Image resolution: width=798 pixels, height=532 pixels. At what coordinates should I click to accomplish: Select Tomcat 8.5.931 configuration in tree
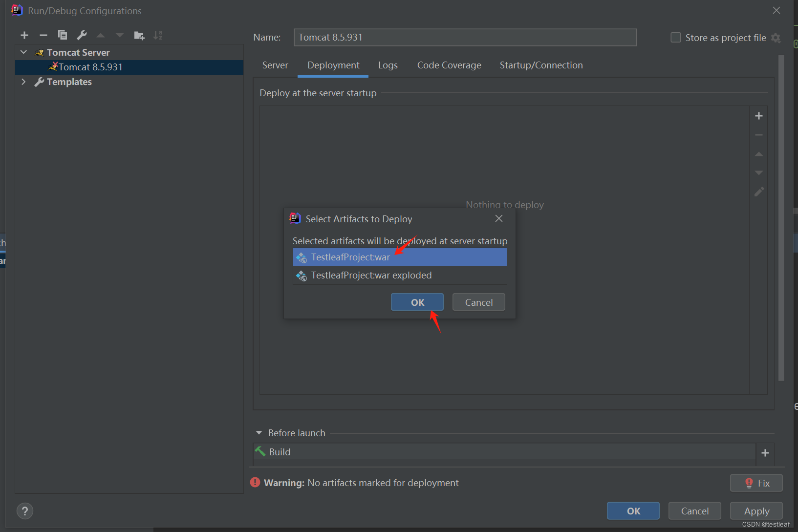tap(129, 67)
